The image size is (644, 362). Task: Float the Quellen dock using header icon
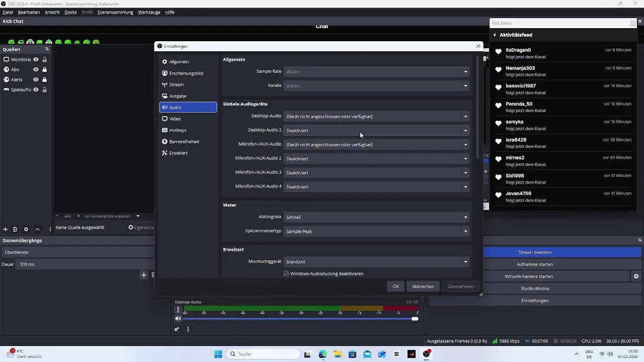pyautogui.click(x=47, y=49)
